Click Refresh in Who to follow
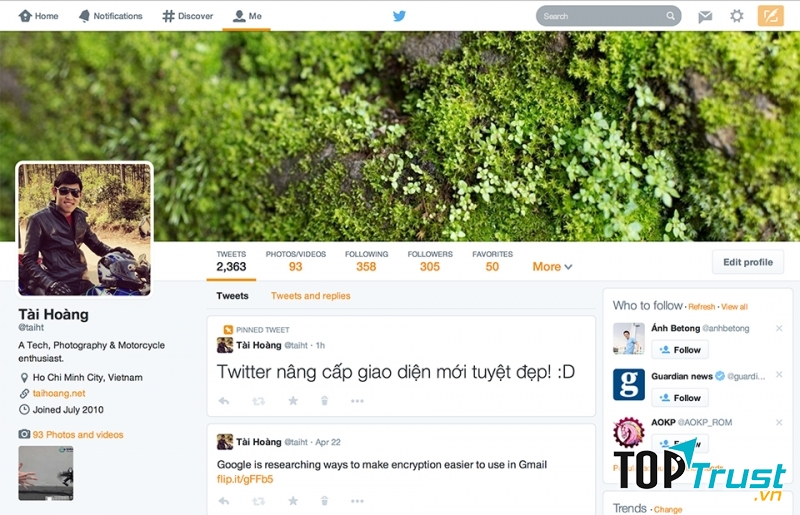The height and width of the screenshot is (515, 800). pyautogui.click(x=702, y=307)
